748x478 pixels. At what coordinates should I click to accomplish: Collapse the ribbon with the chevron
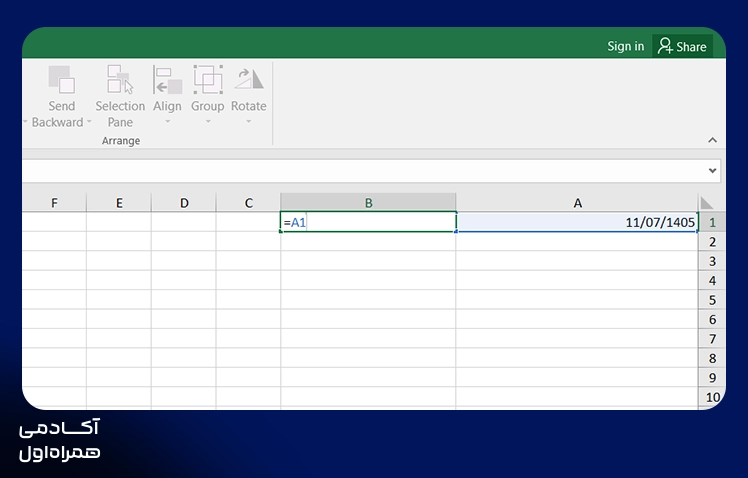coord(712,140)
